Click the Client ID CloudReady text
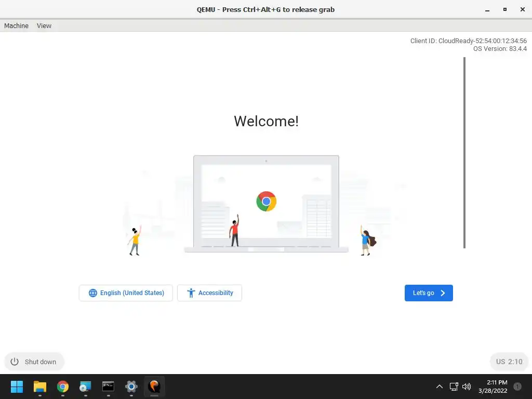Image resolution: width=532 pixels, height=399 pixels. click(x=468, y=41)
